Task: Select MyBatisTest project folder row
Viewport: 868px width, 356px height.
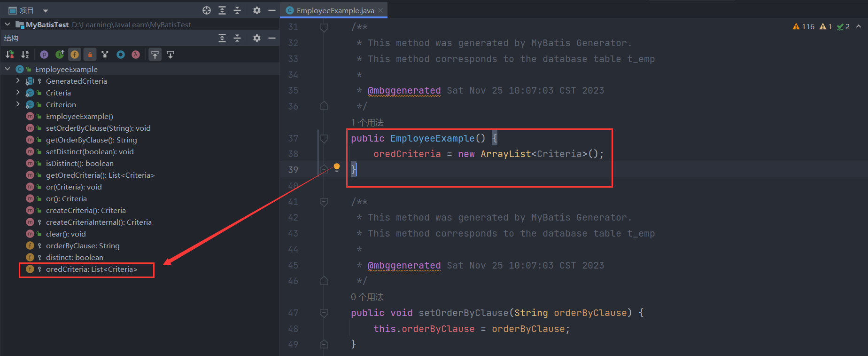Action: click(x=140, y=24)
